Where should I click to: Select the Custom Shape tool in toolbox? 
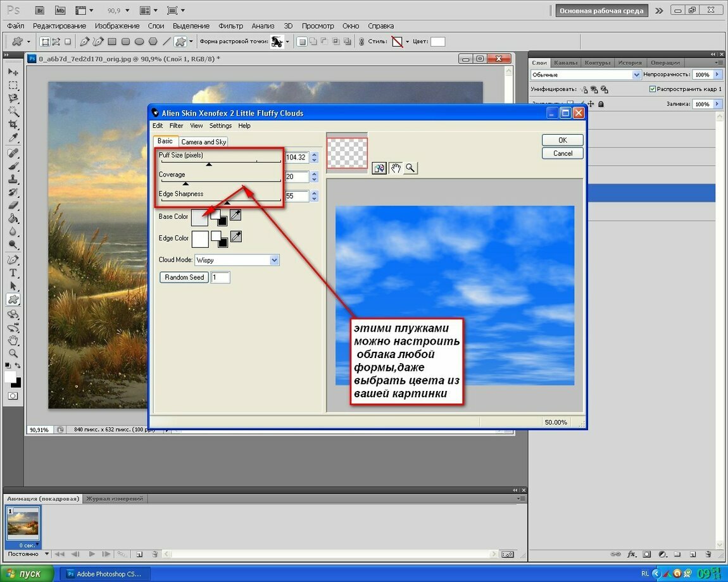tap(13, 299)
